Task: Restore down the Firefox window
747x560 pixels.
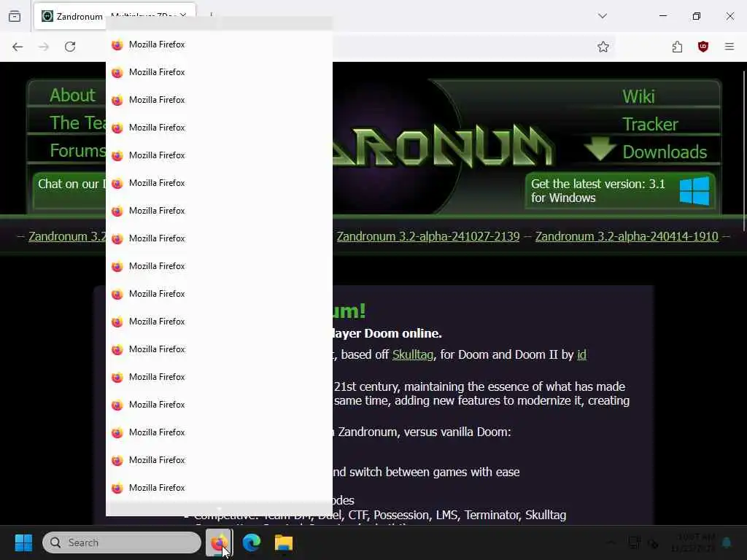Action: (x=697, y=16)
